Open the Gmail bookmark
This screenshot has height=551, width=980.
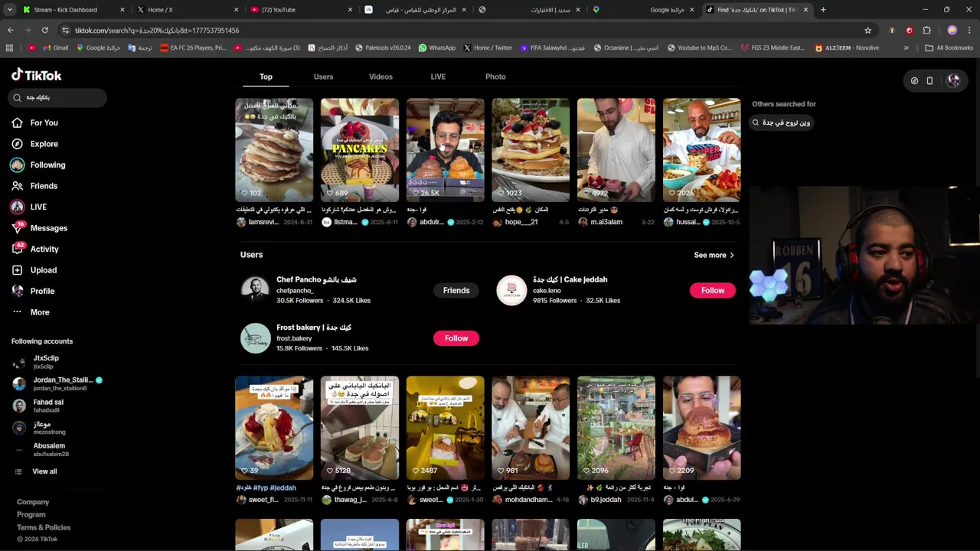[56, 47]
